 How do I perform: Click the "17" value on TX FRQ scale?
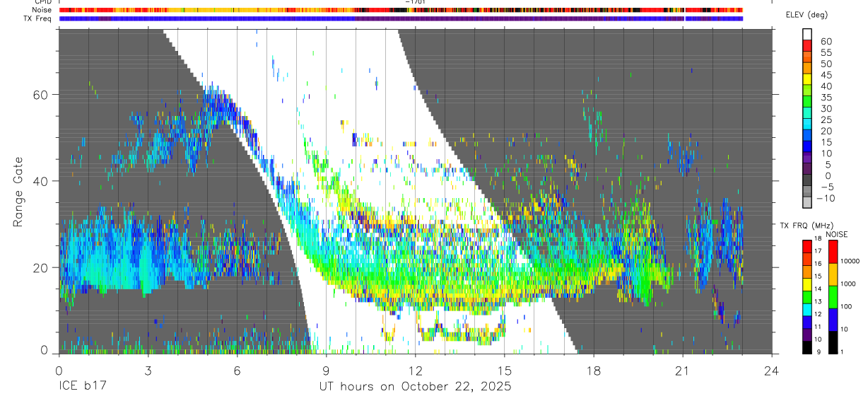[819, 251]
